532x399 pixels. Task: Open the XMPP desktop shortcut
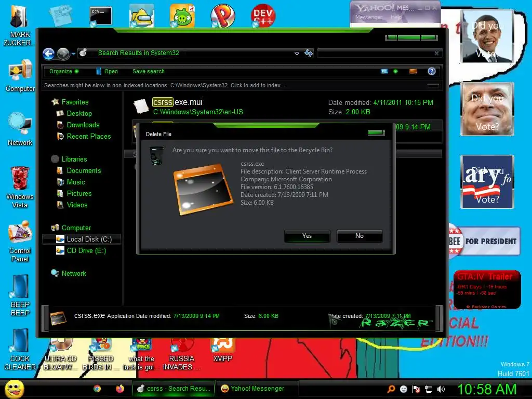[x=222, y=351]
